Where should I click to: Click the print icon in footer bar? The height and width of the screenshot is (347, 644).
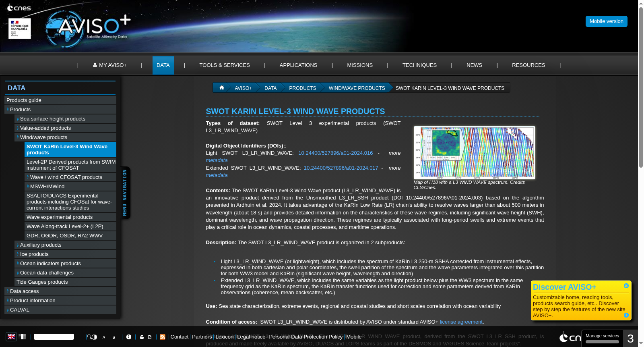(142, 337)
